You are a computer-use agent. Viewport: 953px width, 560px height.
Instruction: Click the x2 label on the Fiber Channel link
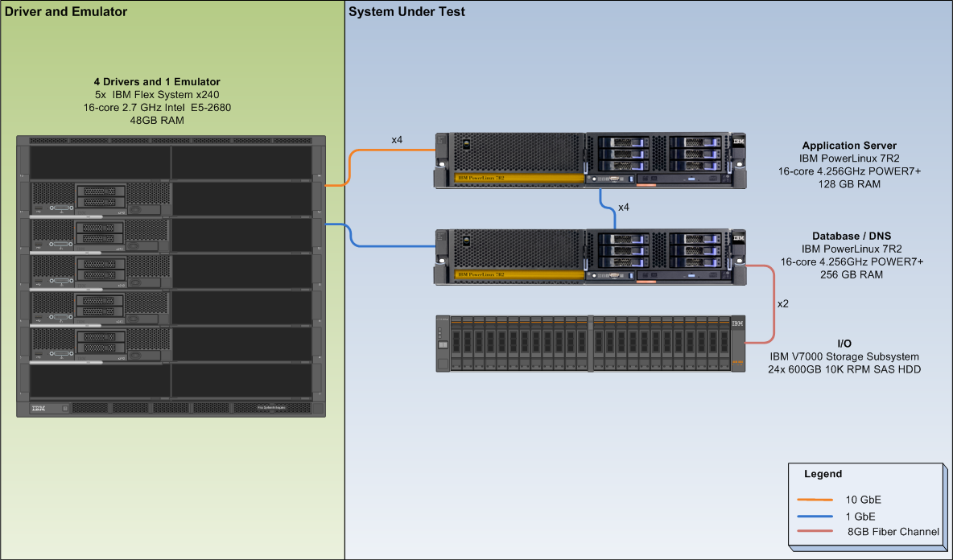coord(783,304)
